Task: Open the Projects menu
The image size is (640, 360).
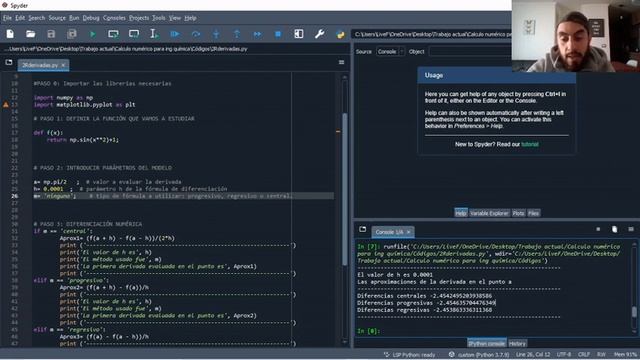Action: tap(139, 18)
